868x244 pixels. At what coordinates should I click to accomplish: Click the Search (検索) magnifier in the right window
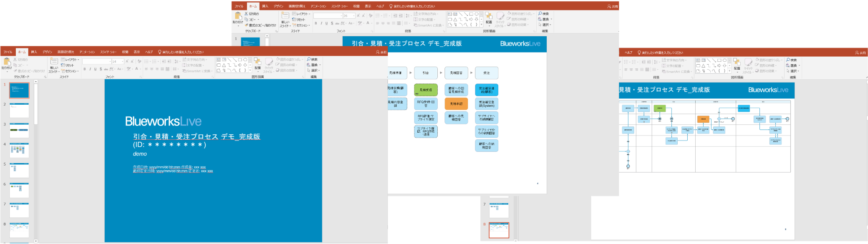point(788,60)
